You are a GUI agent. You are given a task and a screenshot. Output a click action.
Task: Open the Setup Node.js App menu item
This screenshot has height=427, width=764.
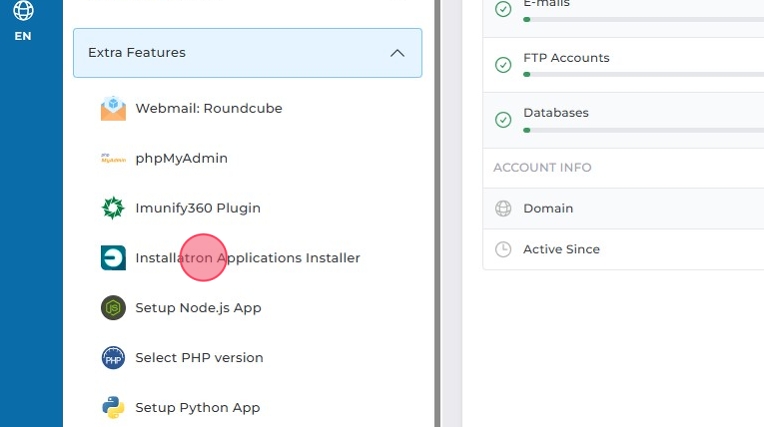198,308
